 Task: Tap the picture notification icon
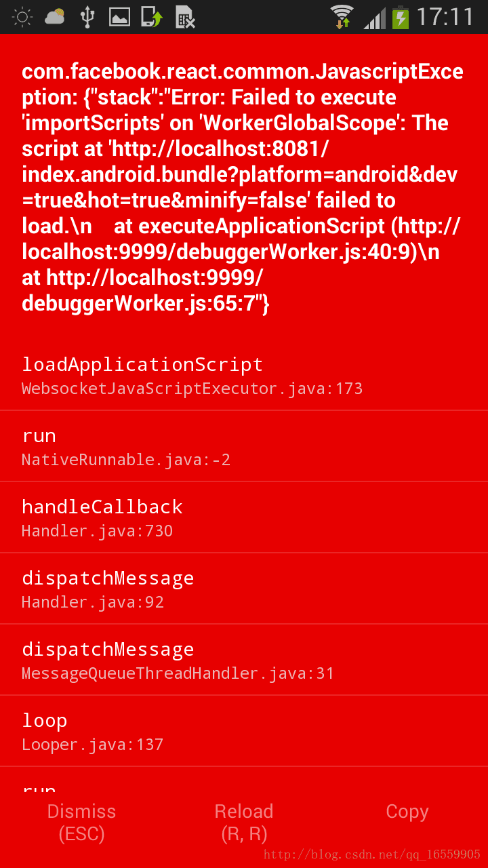pyautogui.click(x=119, y=17)
